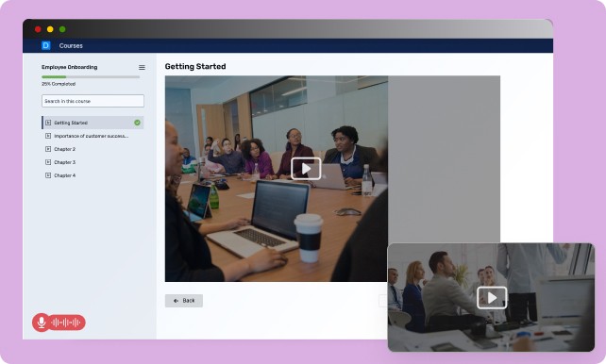Click the green maximize window button
This screenshot has height=364, width=606.
pos(62,29)
